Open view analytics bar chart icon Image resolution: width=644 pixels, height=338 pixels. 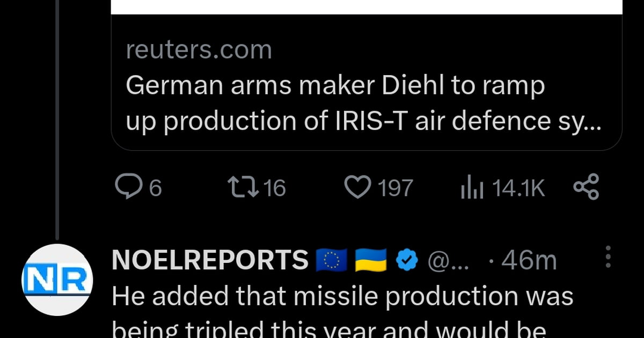pyautogui.click(x=472, y=188)
